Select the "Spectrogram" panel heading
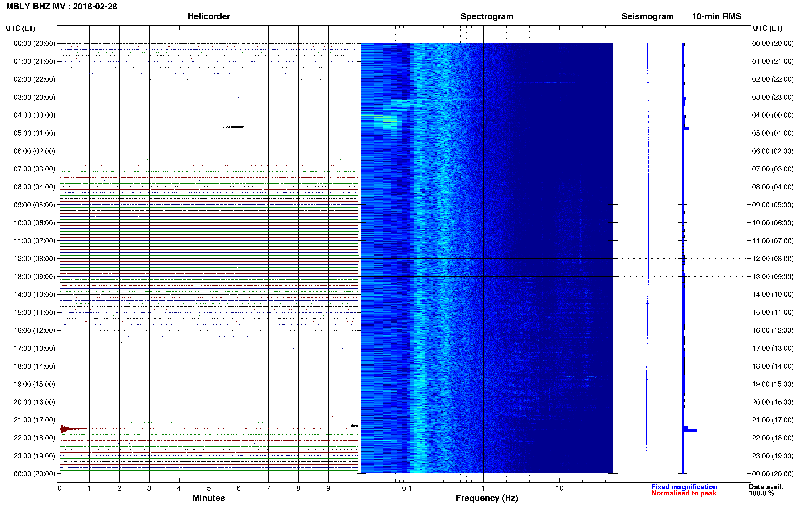 pyautogui.click(x=487, y=16)
